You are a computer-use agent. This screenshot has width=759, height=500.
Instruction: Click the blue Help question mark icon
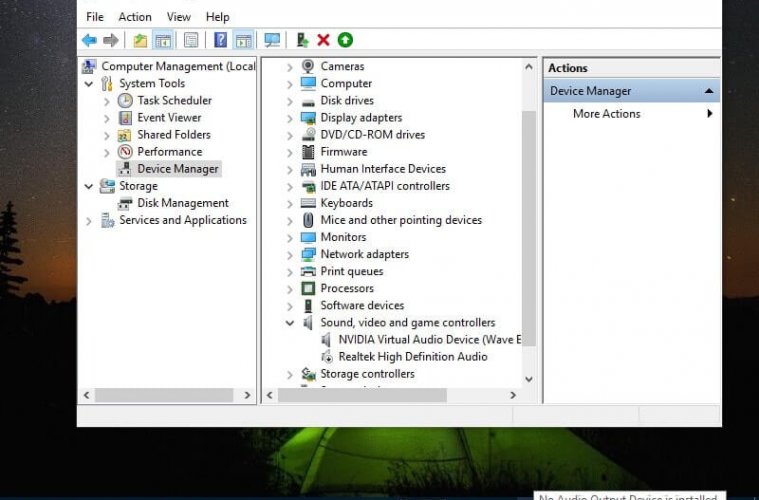220,40
